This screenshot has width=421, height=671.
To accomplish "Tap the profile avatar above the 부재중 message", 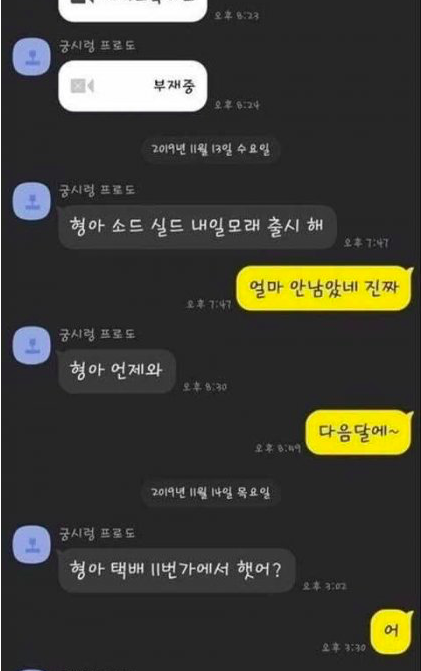I will [x=32, y=57].
